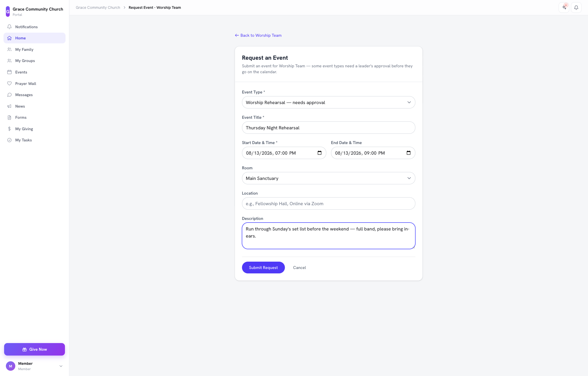Cancel the event request form
The height and width of the screenshot is (376, 588).
299,268
